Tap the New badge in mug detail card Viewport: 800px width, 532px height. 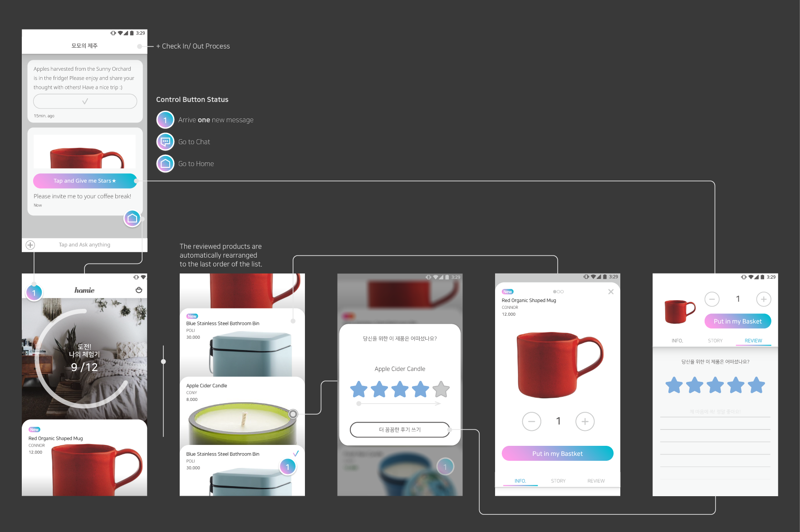click(508, 292)
